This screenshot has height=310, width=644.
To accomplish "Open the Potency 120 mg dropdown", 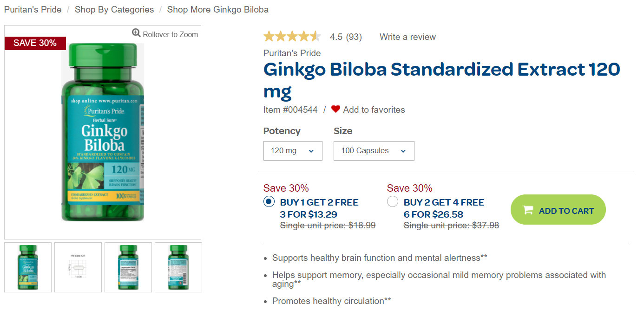I will (x=293, y=151).
